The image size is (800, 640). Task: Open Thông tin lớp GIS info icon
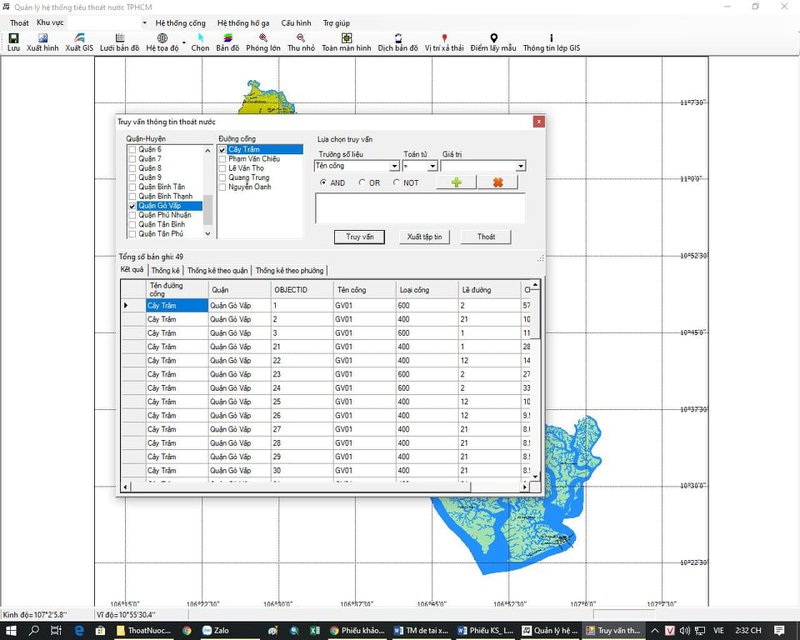[552, 38]
